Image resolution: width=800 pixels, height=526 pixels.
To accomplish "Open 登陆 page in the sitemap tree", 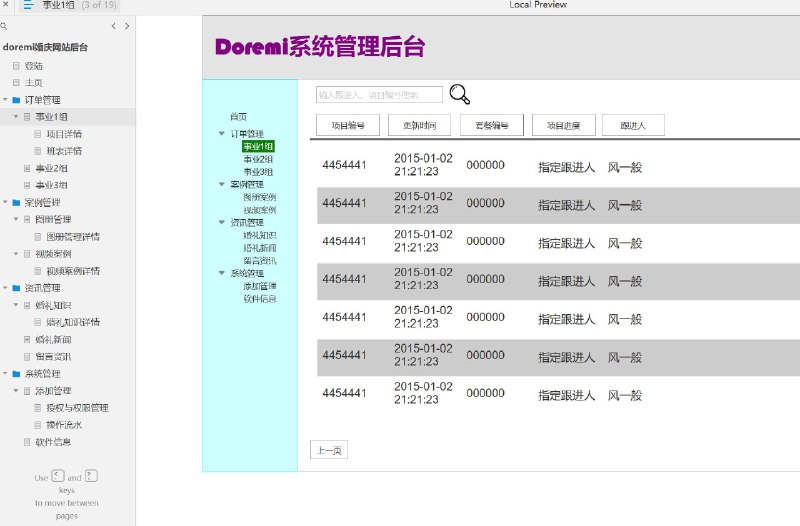I will [34, 66].
